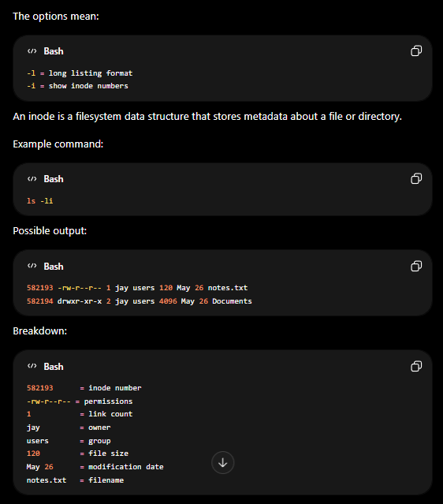Click the Bash label of options block
443x504 pixels.
click(x=54, y=51)
